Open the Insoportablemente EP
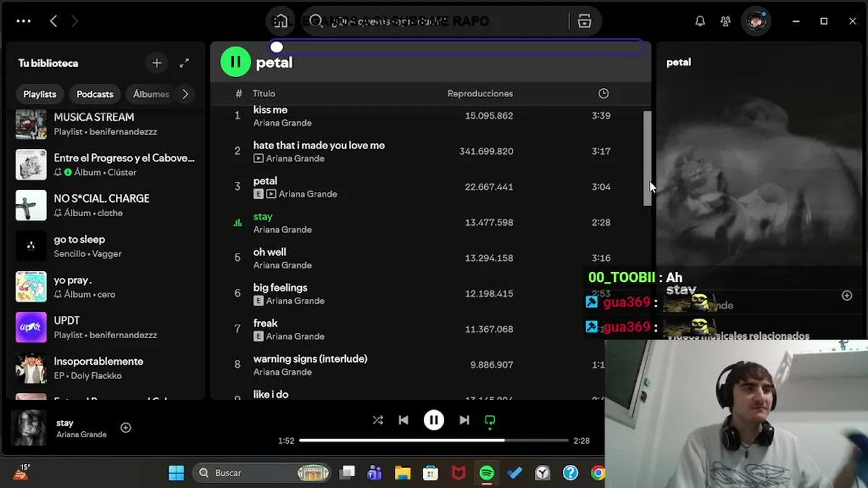The height and width of the screenshot is (488, 868). point(105,368)
